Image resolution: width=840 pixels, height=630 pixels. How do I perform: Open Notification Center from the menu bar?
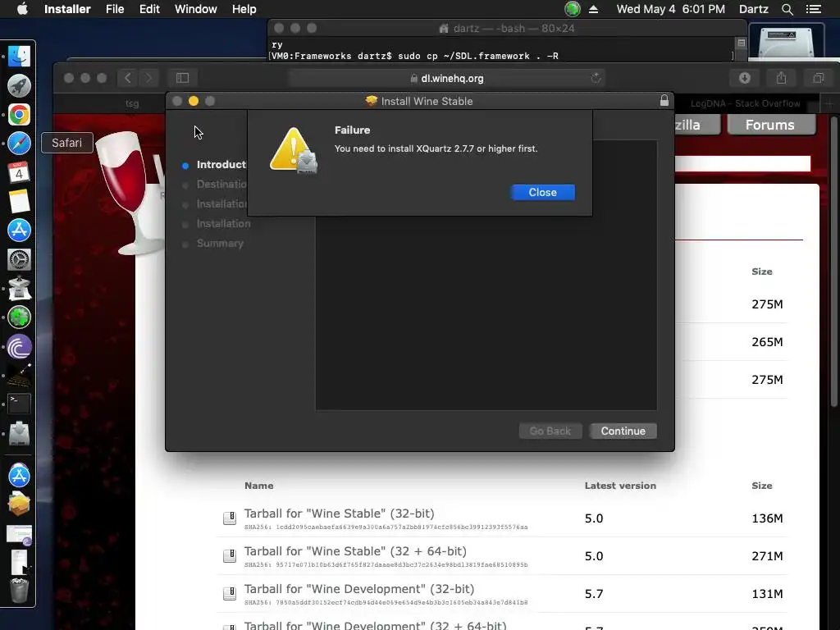[813, 9]
